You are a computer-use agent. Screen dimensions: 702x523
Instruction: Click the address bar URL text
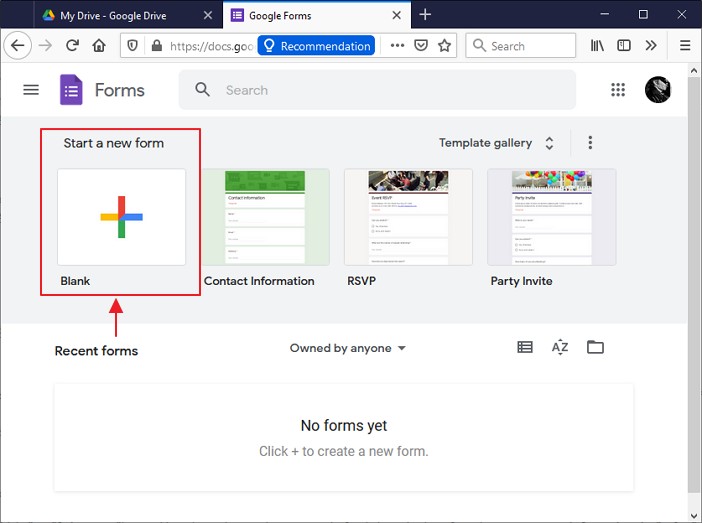coord(211,46)
